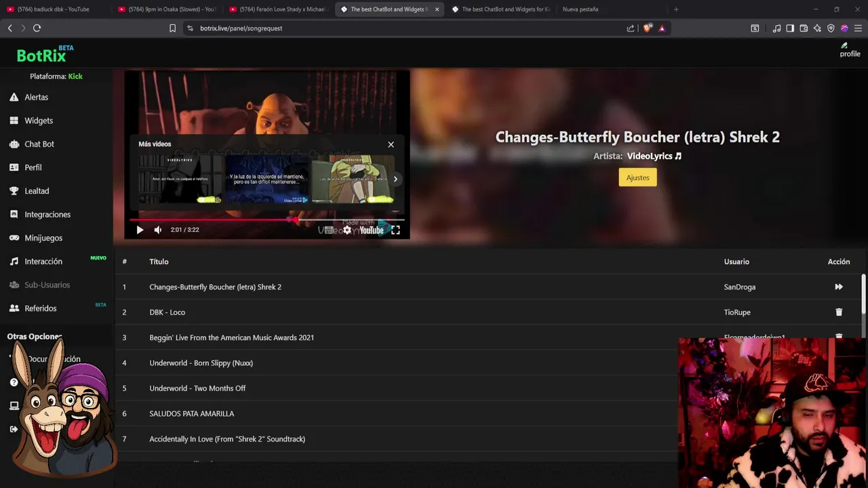868x488 pixels.
Task: Open the profile link at top right
Action: pos(850,50)
